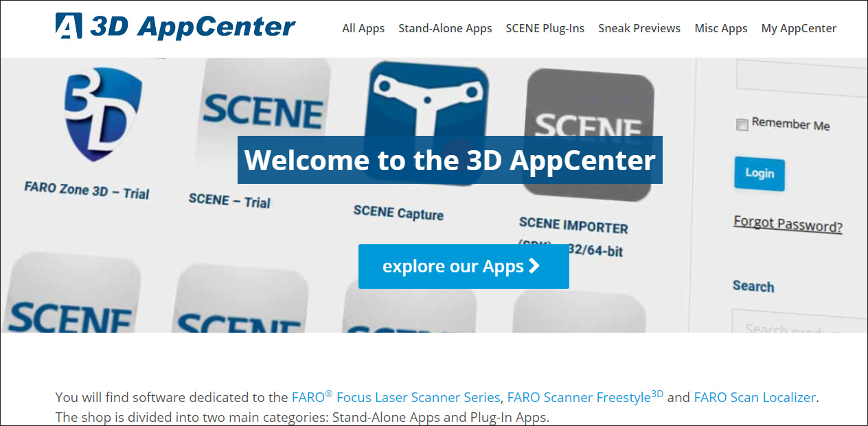Click the Welcome to the 3D AppCenter banner
The image size is (868, 426).
(x=450, y=160)
